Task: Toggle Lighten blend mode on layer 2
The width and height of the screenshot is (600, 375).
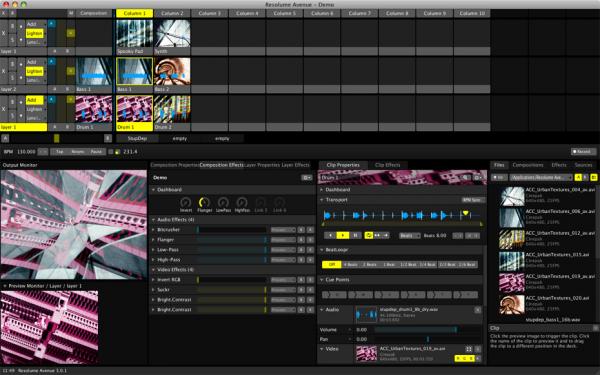Action: tap(34, 72)
